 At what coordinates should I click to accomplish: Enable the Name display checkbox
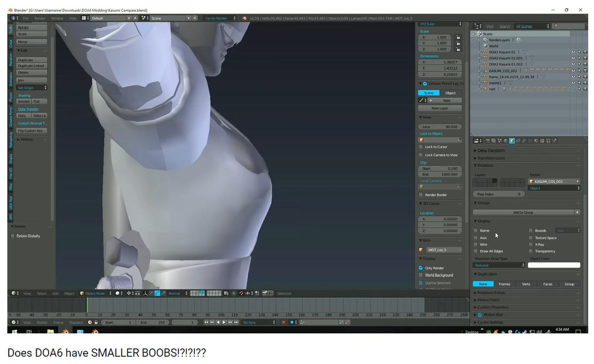pyautogui.click(x=476, y=230)
